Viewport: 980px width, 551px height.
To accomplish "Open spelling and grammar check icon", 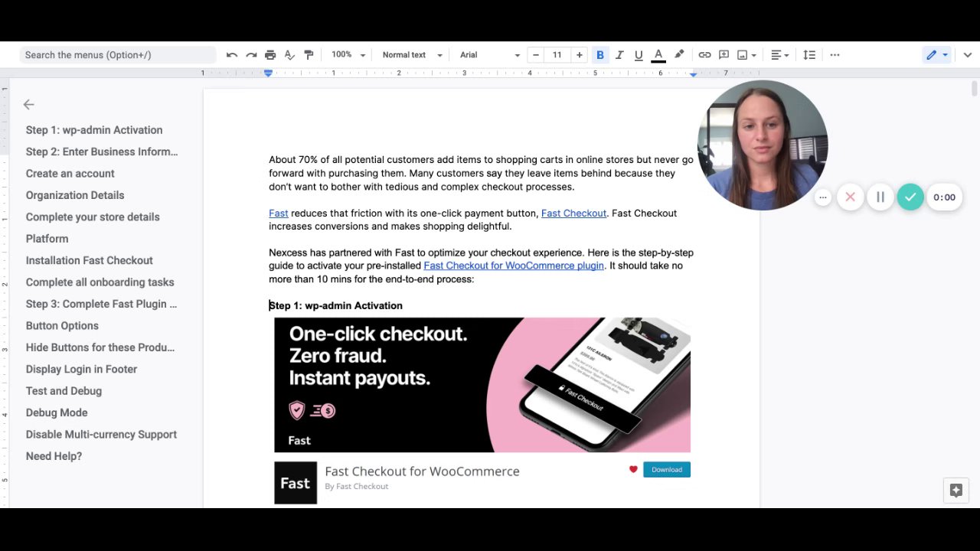I will [289, 55].
